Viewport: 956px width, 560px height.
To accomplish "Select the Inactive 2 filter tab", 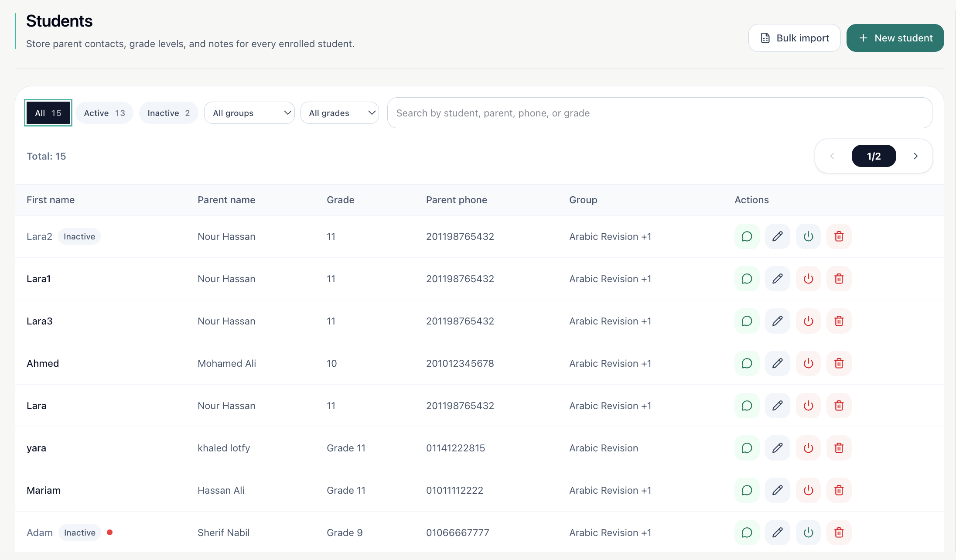I will 168,113.
